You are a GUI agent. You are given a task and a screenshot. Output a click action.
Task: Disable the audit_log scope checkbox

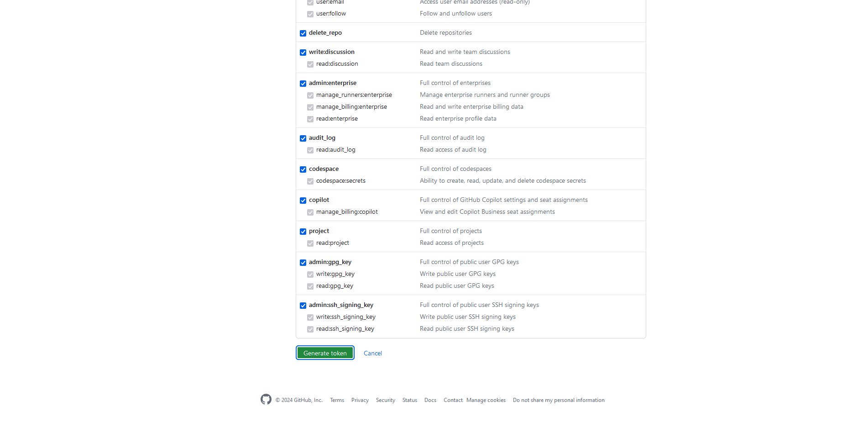click(x=303, y=138)
